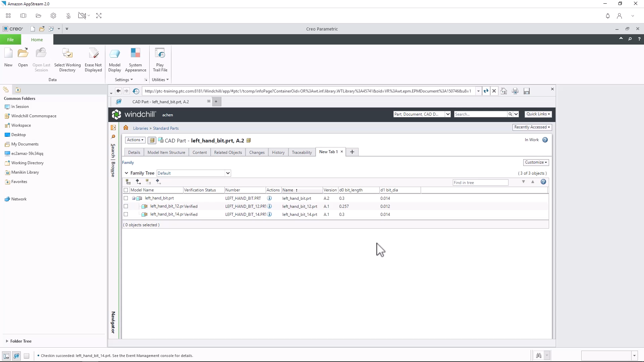Open the History tab
The image size is (644, 362).
[278, 153]
